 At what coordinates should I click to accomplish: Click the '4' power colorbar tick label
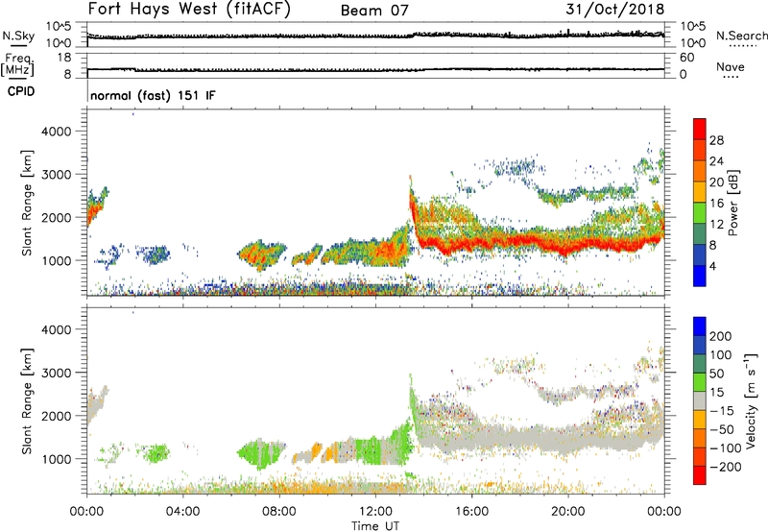[712, 266]
